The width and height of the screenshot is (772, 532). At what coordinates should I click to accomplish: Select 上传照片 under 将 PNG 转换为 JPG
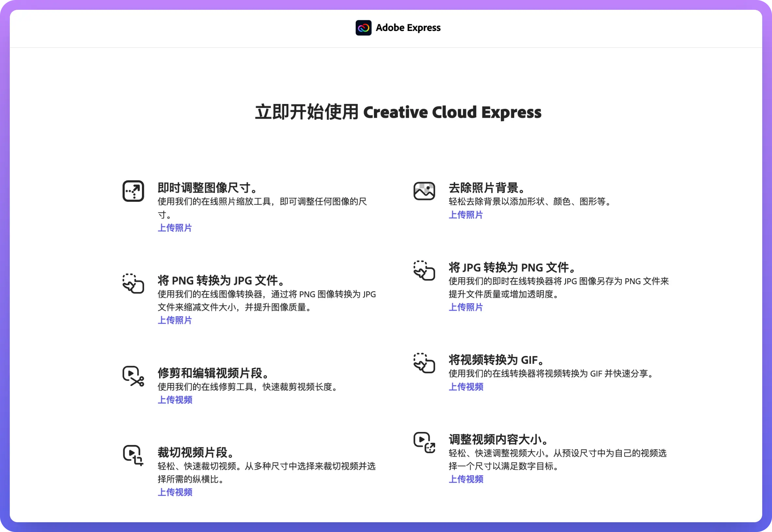point(175,320)
